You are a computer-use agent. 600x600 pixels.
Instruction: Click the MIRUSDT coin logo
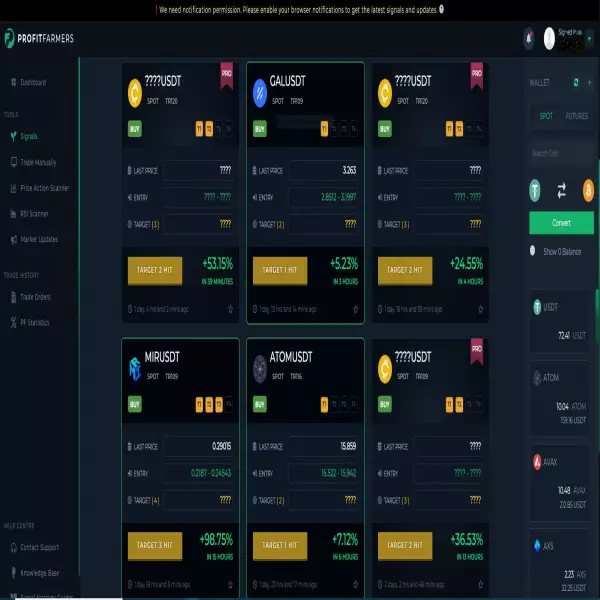click(x=135, y=372)
